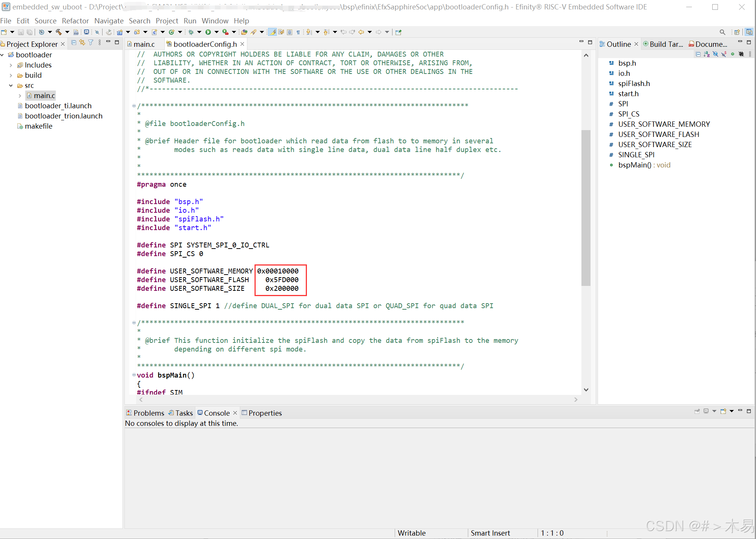Click the Open Perspective icon

pos(737,32)
